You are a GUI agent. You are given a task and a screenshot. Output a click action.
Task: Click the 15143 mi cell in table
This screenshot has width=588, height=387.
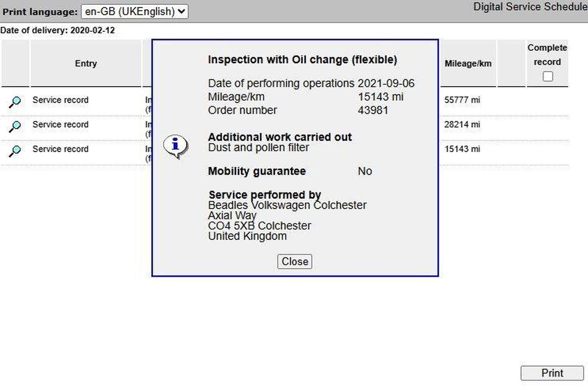[462, 149]
